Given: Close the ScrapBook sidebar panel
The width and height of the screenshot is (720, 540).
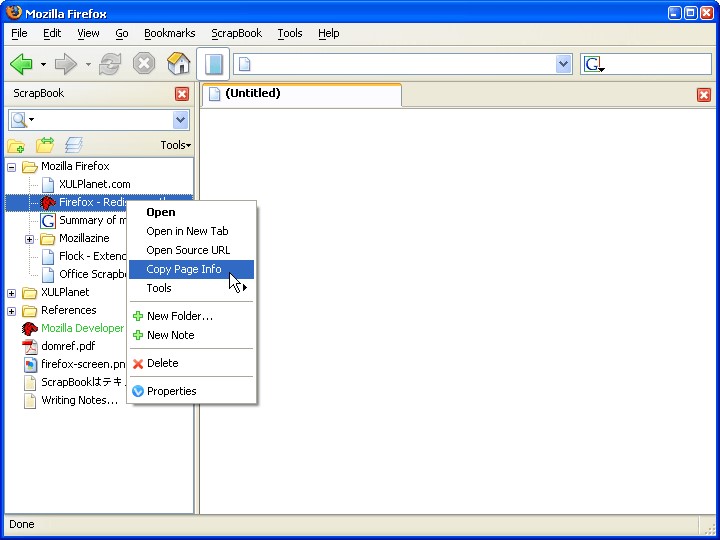Looking at the screenshot, I should [182, 94].
